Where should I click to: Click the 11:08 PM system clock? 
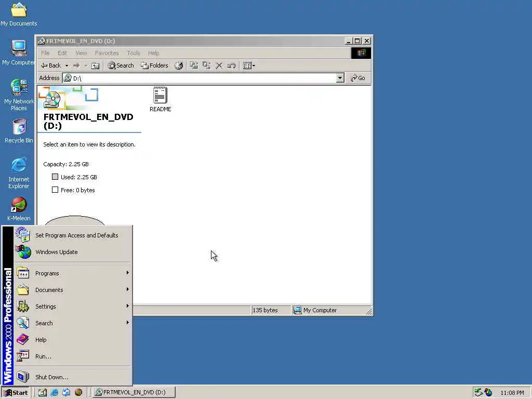pyautogui.click(x=512, y=393)
